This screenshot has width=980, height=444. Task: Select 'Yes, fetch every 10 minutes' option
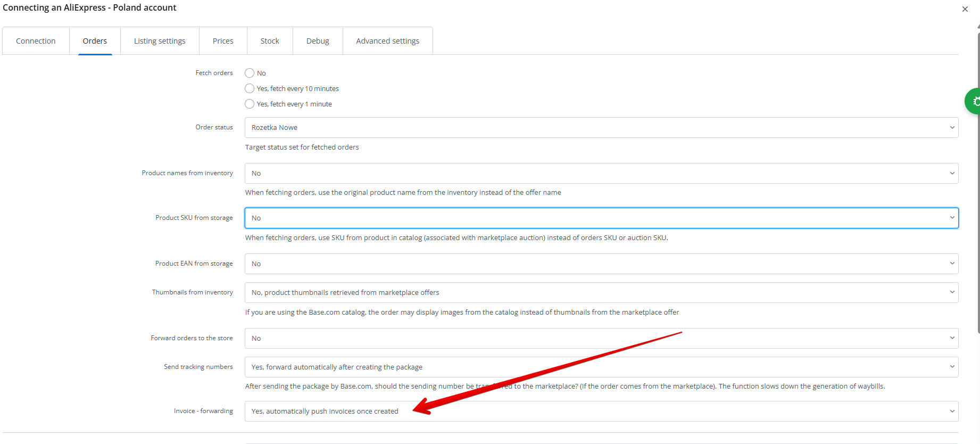tap(250, 88)
